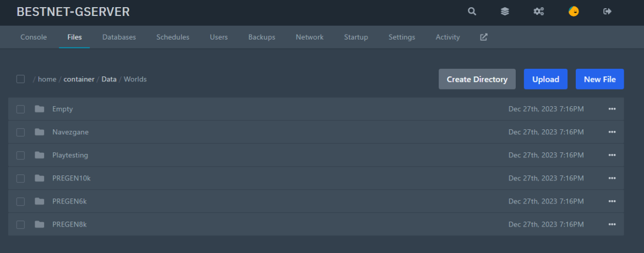644x253 pixels.
Task: Expand the three-dot menu for Empty folder
Action: click(612, 109)
